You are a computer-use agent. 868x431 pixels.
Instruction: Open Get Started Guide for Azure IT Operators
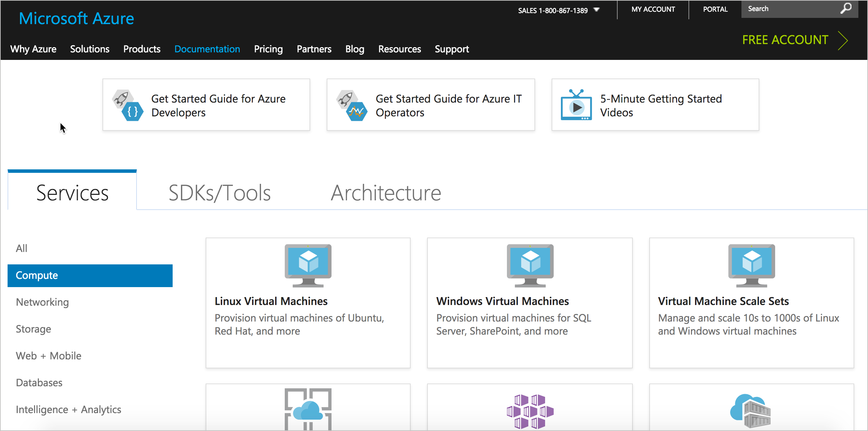coord(431,105)
